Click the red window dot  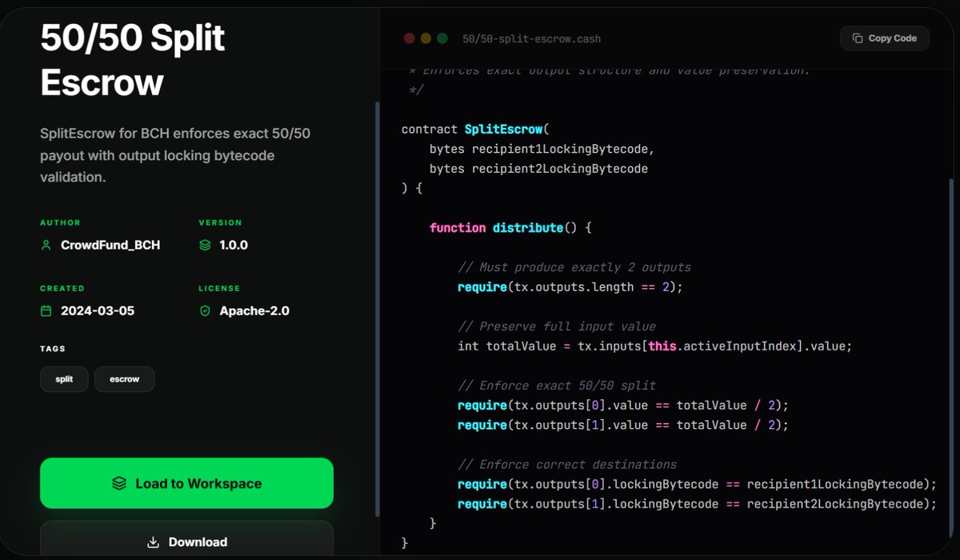tap(410, 38)
